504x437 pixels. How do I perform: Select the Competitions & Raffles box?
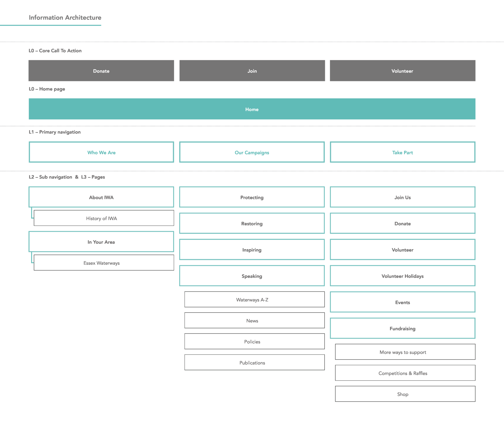click(x=405, y=373)
